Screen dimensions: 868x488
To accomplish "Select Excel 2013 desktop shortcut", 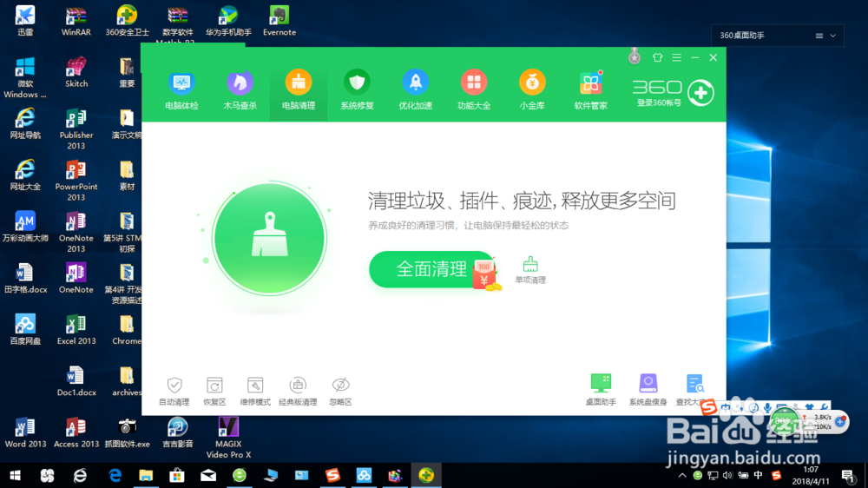I will [x=76, y=330].
